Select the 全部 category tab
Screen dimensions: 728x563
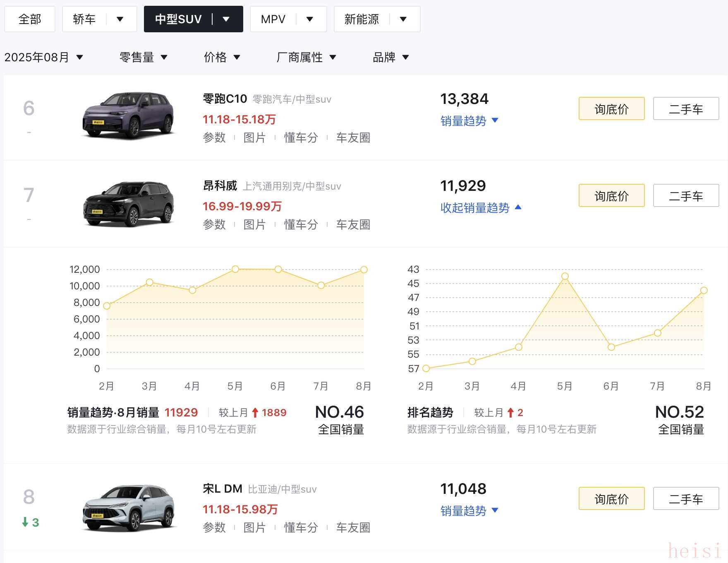[30, 19]
